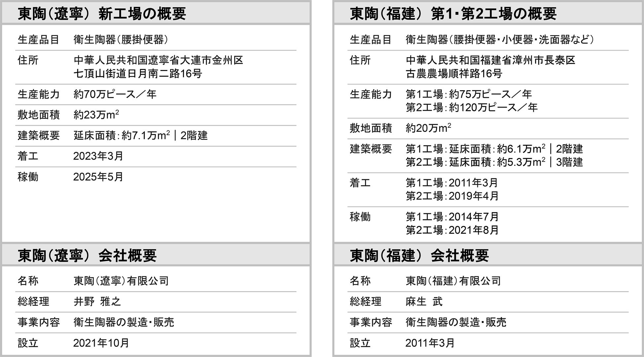The width and height of the screenshot is (644, 357).
Task: Click 東陶(福建)有限公司 company name
Action: point(453,281)
